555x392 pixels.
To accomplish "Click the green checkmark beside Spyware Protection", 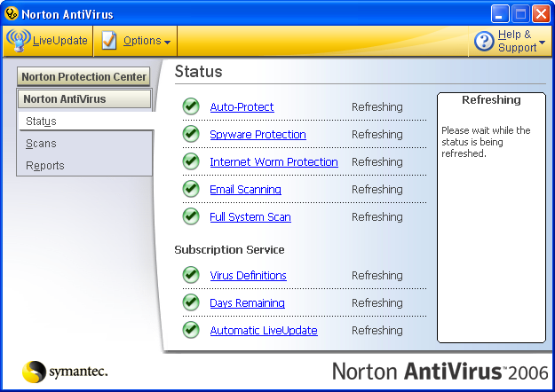I will click(191, 135).
